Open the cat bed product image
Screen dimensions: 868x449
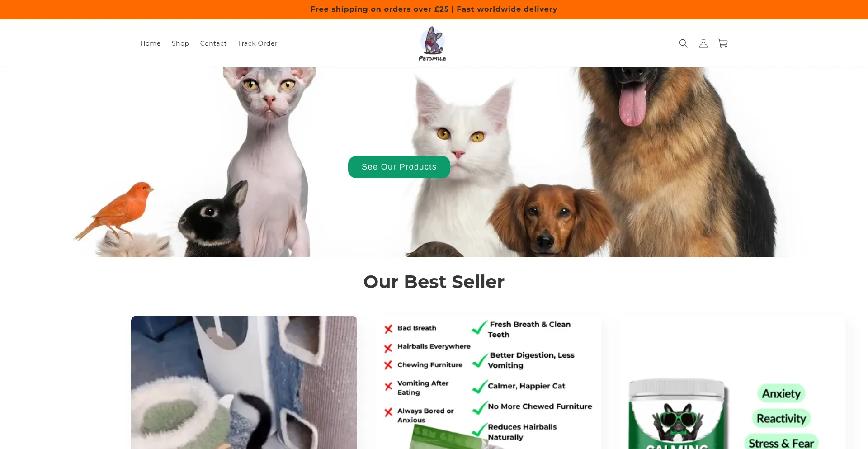click(x=244, y=382)
